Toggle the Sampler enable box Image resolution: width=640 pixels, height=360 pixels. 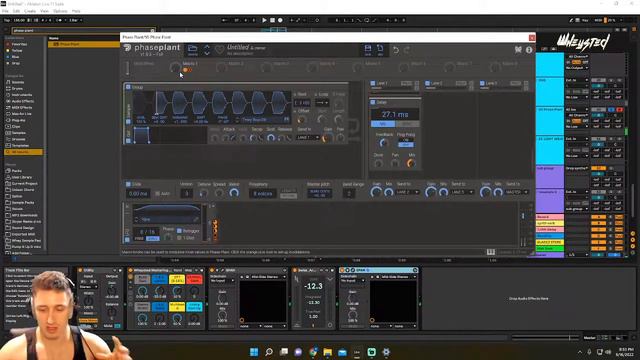click(128, 122)
